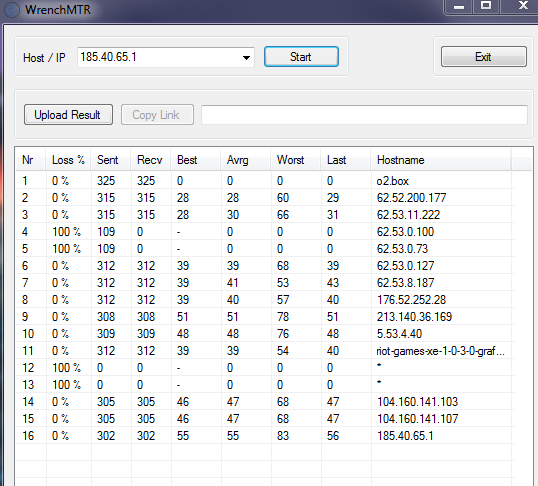Sort by the Loss % column header
Viewport: 538px width, 486px height.
68,160
